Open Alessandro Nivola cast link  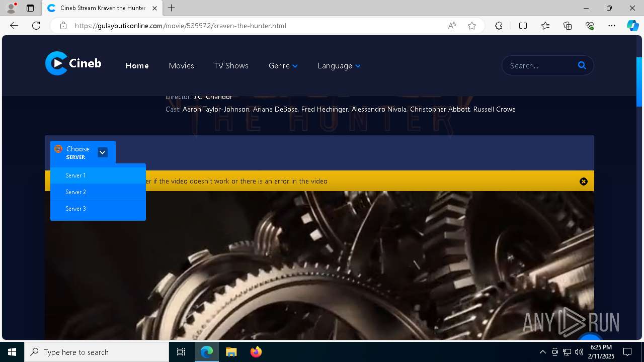[x=379, y=109]
